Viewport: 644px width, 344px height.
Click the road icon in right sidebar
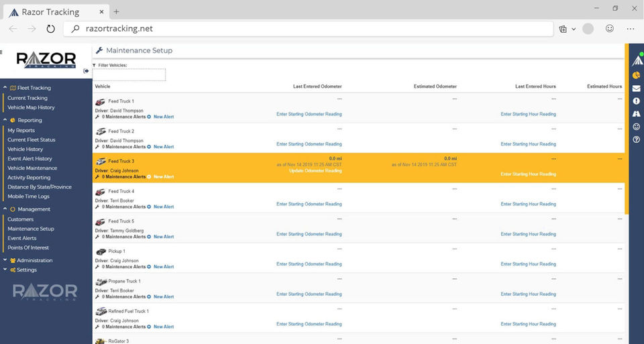point(636,114)
